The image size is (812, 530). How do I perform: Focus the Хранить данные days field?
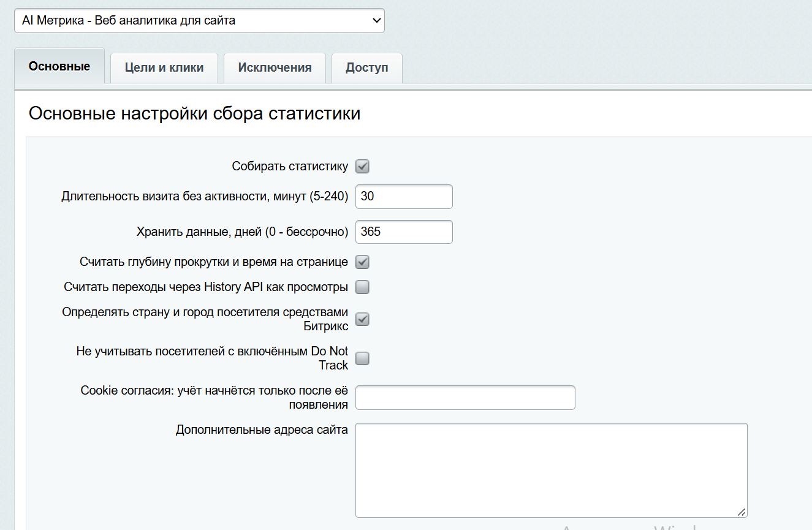point(404,232)
